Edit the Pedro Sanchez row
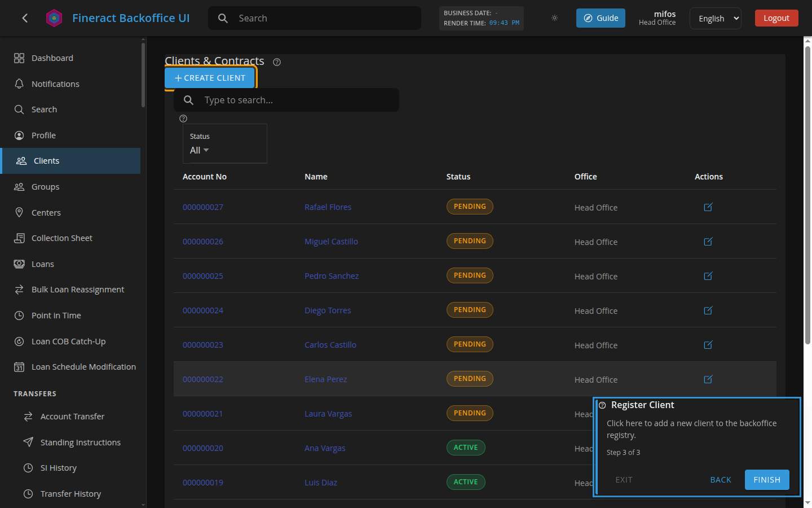 [708, 276]
